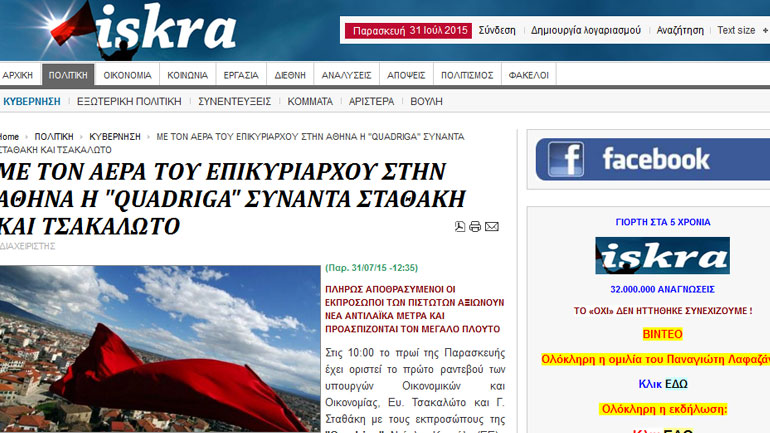This screenshot has height=433, width=770.
Task: Click Ολόκληρη η εκδήλωση text
Action: tap(664, 409)
